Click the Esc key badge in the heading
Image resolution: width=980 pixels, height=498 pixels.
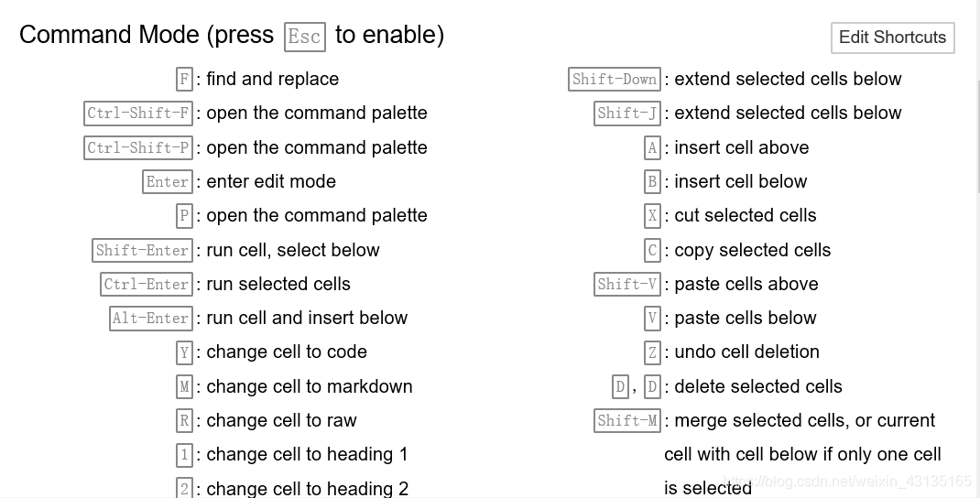304,37
